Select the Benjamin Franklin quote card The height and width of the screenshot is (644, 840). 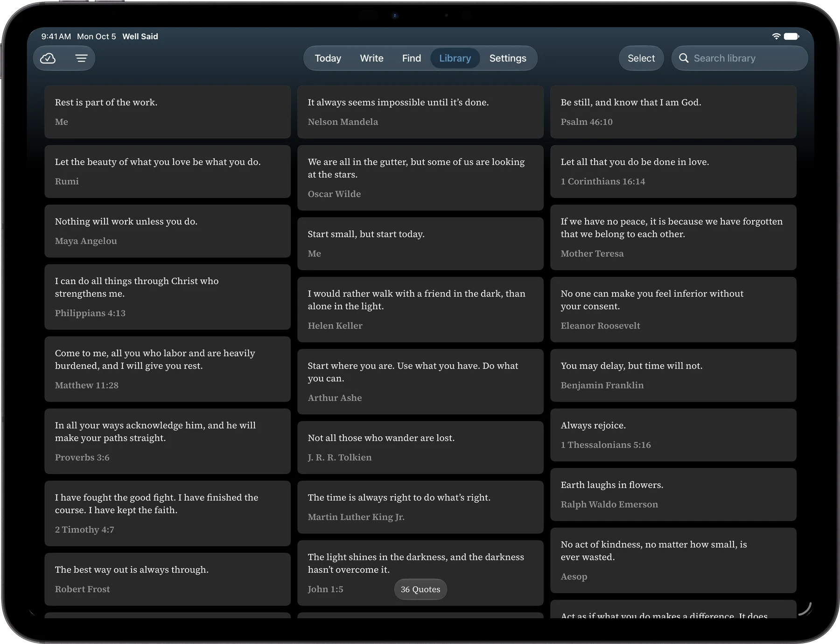pyautogui.click(x=673, y=375)
